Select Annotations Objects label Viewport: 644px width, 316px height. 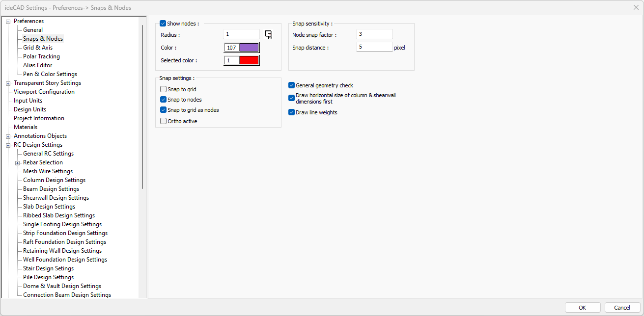click(40, 136)
